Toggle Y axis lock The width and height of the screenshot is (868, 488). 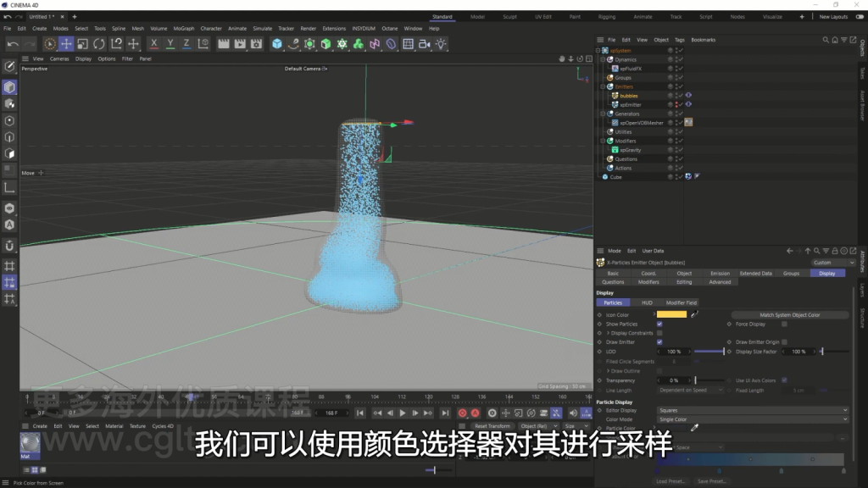point(170,44)
